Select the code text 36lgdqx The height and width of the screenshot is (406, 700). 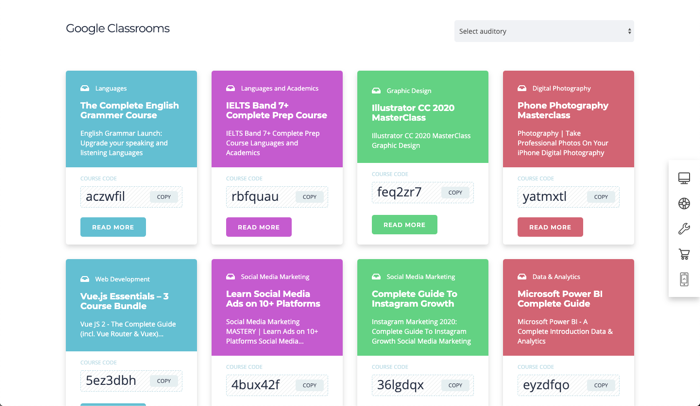pos(400,385)
